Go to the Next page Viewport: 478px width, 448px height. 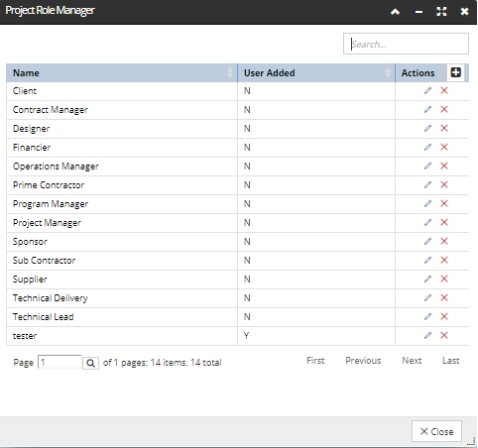[x=412, y=361]
